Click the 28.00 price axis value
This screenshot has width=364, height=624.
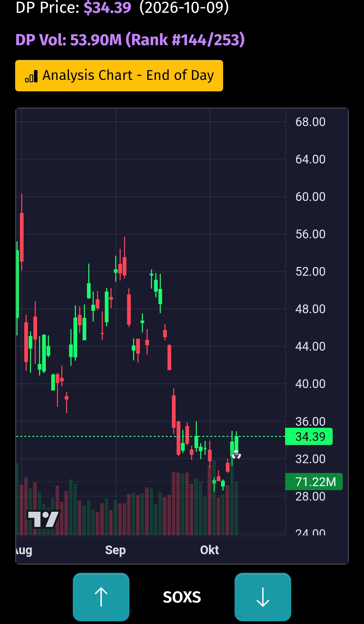[x=310, y=496]
